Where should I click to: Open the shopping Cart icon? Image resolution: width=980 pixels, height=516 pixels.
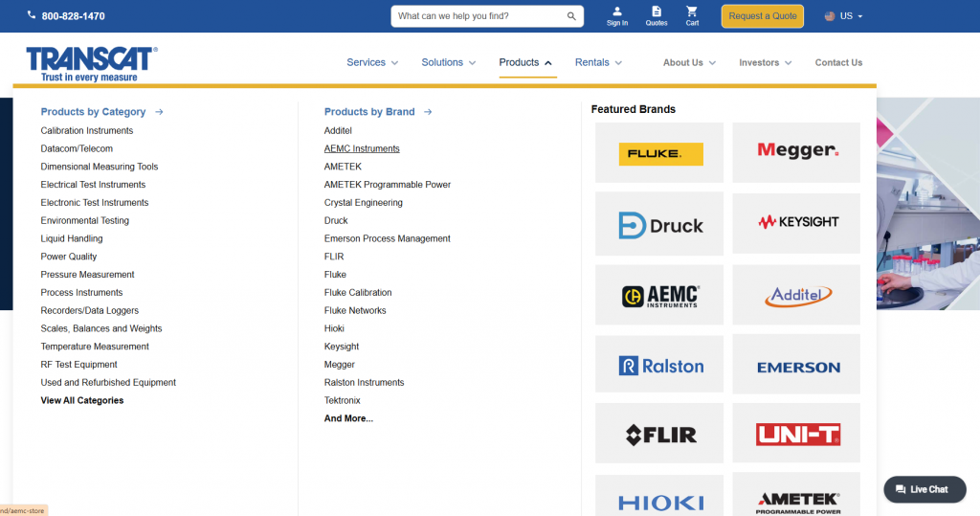692,16
